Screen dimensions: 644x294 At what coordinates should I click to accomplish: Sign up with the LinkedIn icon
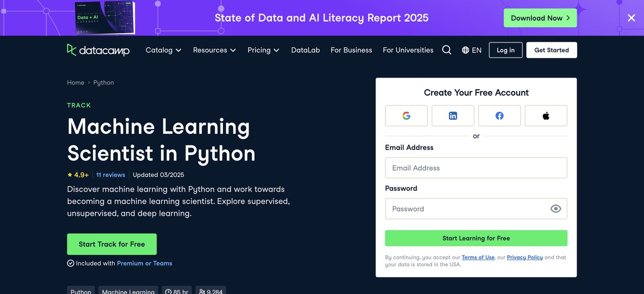pos(453,116)
